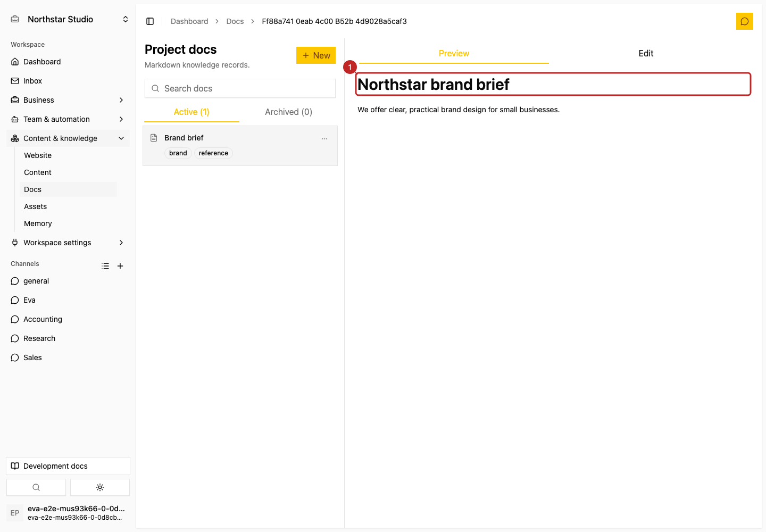The image size is (766, 532).
Task: Click the reference tag on Brand brief
Action: pos(213,153)
